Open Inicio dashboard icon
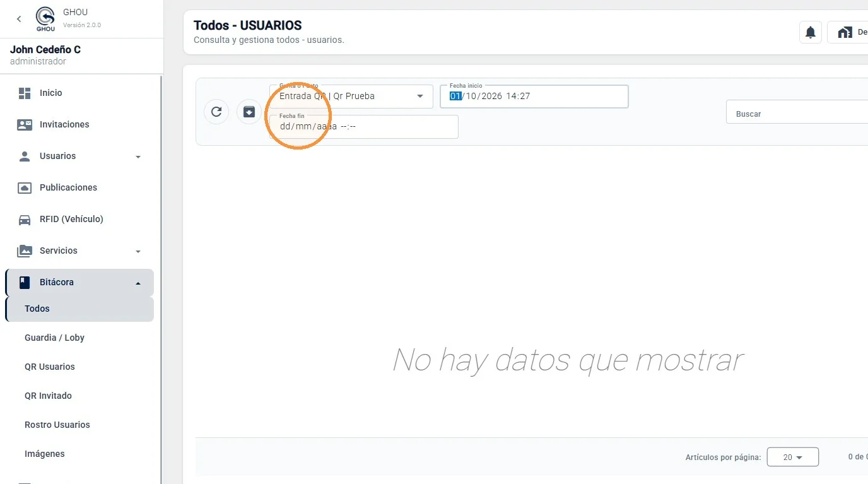Viewport: 868px width, 484px height. [x=25, y=93]
